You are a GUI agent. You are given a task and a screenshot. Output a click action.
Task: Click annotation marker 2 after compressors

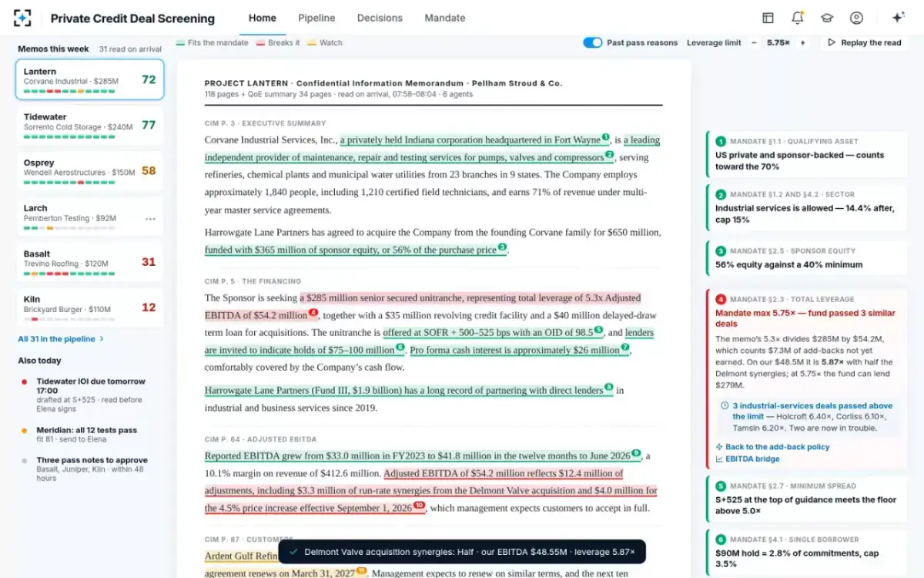click(x=609, y=155)
